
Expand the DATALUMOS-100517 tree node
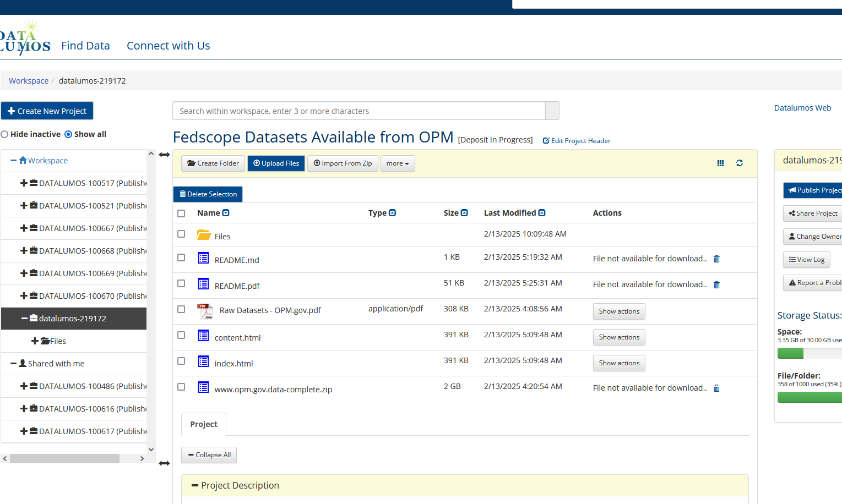click(x=24, y=183)
